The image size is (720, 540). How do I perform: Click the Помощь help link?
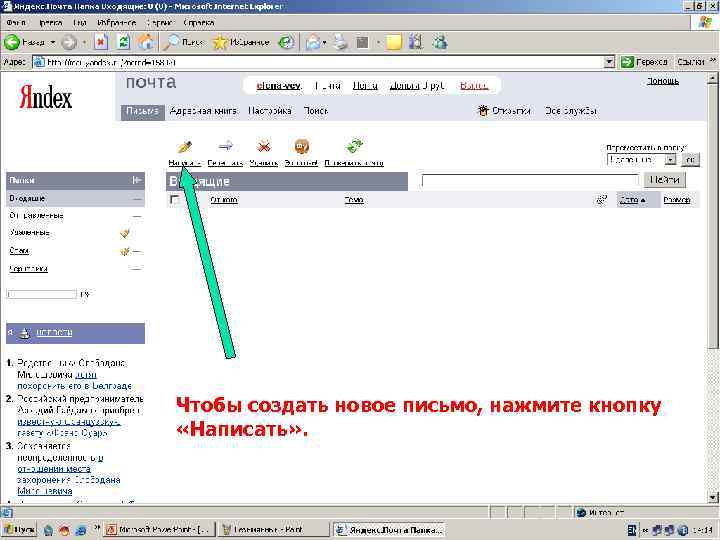pyautogui.click(x=663, y=81)
